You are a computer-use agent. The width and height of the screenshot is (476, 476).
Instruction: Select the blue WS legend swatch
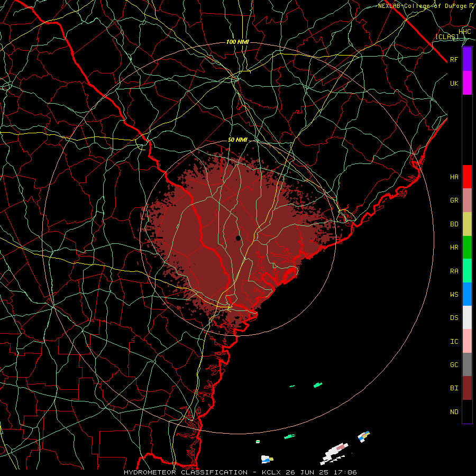[467, 294]
